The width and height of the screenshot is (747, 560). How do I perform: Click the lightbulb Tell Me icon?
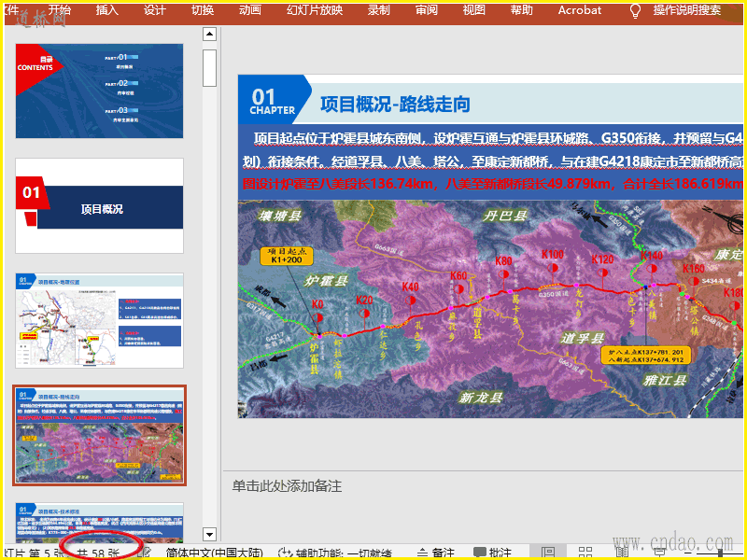636,10
